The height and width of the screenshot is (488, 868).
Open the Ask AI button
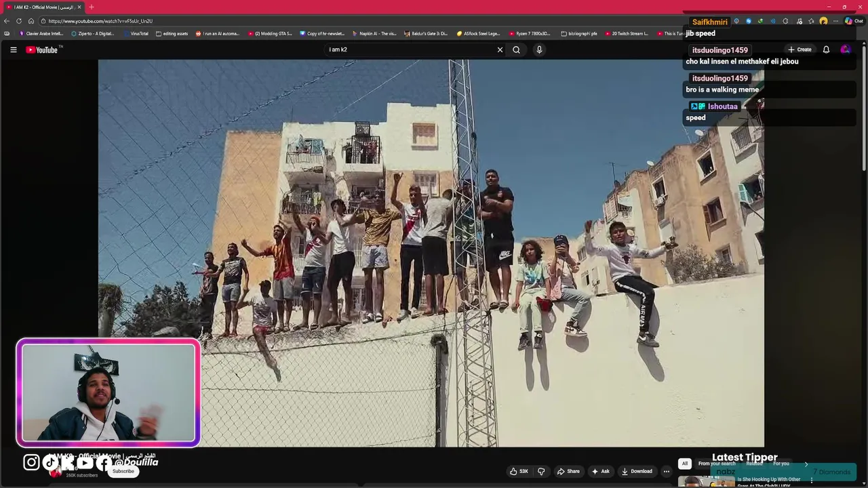click(600, 471)
